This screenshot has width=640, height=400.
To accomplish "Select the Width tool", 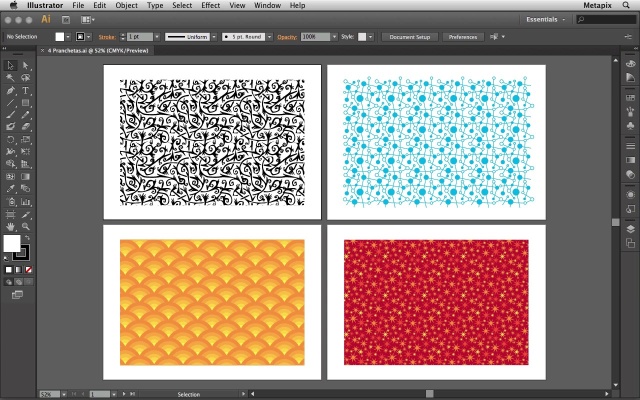I will point(10,152).
